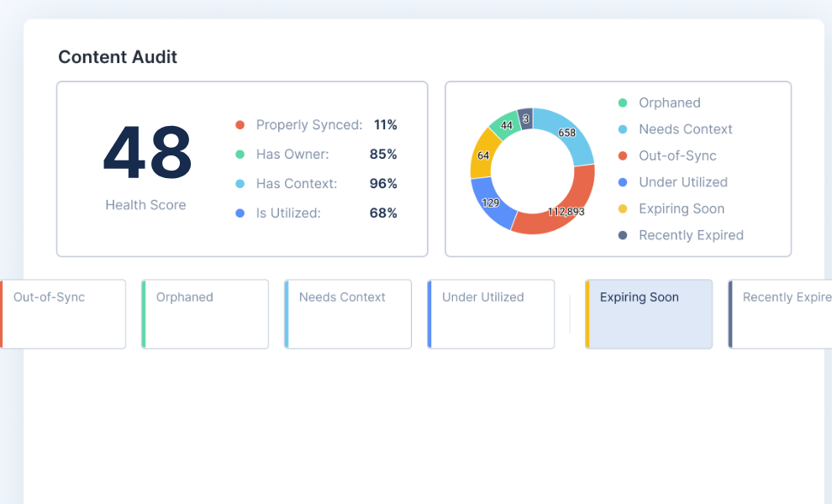Screen dimensions: 832x504
Task: Click the Out-of-Sync legend entry
Action: point(677,156)
